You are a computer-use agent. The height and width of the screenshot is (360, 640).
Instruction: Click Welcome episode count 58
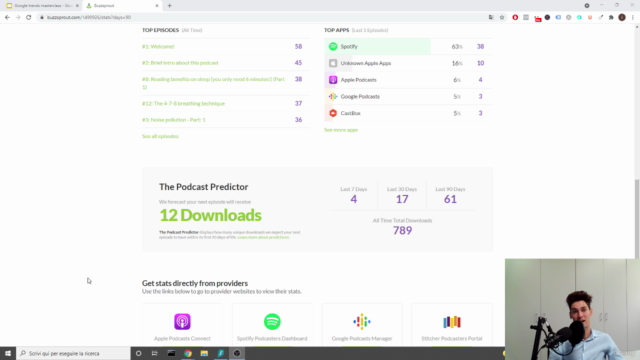pos(298,47)
